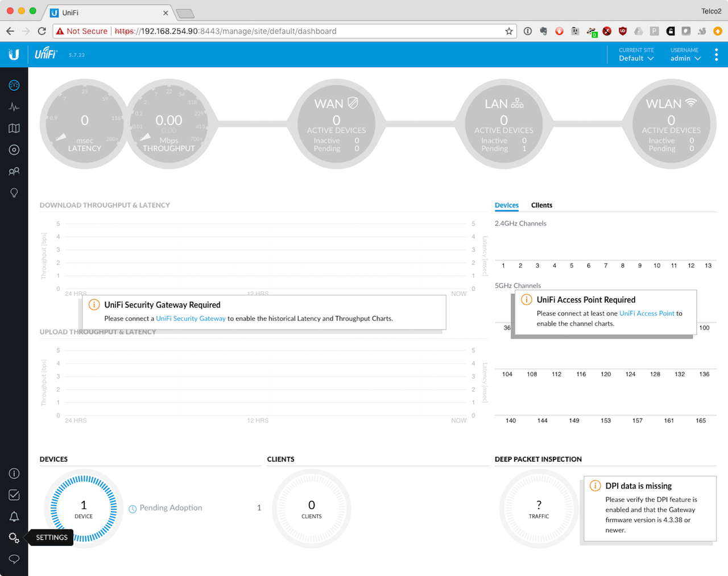The width and height of the screenshot is (728, 576).
Task: Switch to the Clients tab
Action: [x=541, y=205]
